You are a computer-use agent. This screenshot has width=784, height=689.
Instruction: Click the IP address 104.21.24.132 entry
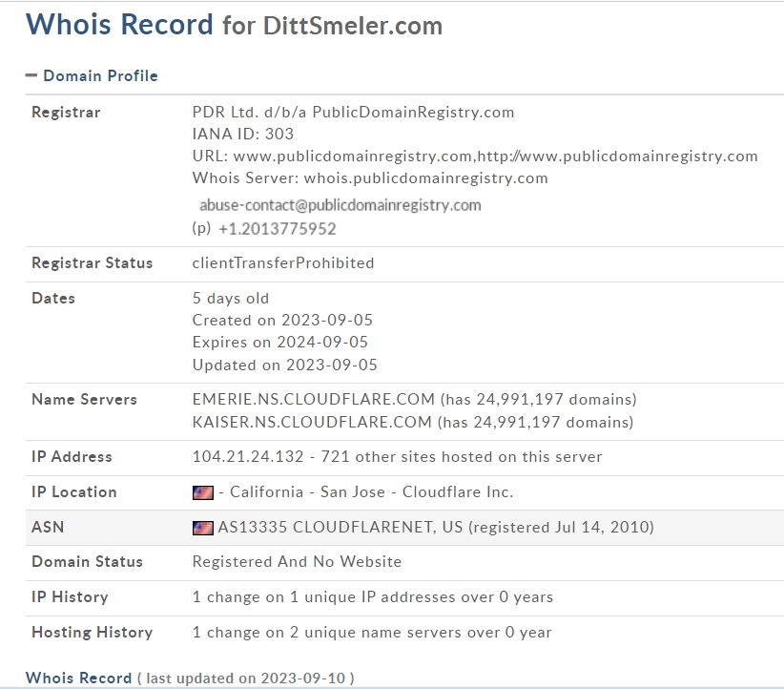coord(248,457)
